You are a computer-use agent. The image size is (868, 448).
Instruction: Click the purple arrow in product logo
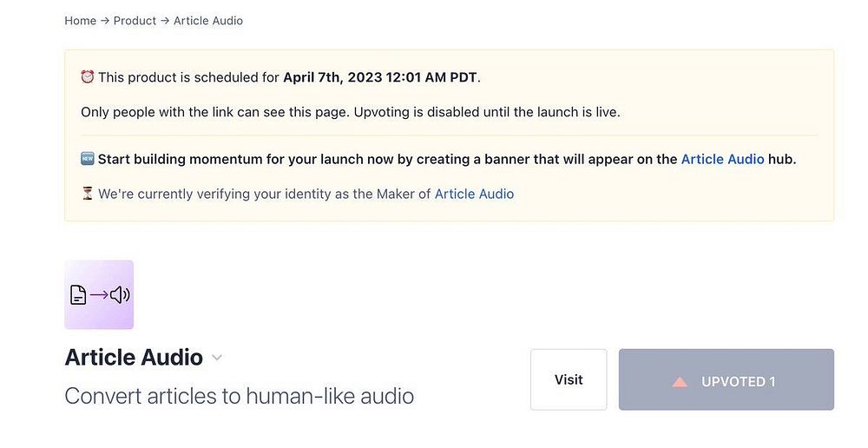99,295
